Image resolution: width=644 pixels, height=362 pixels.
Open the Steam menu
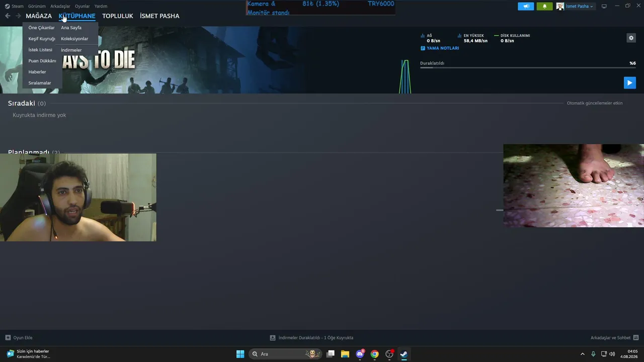18,7
